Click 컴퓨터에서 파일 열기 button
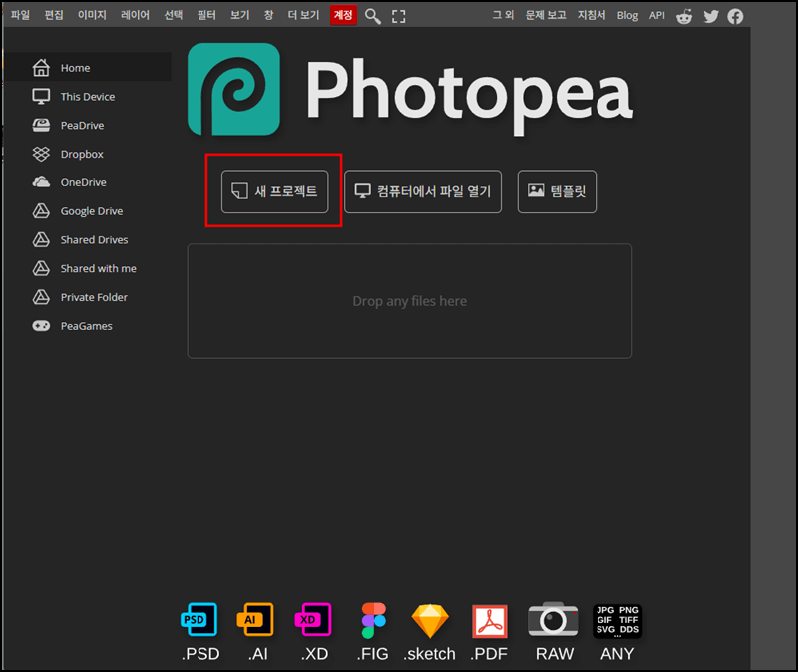This screenshot has height=672, width=798. 423,191
